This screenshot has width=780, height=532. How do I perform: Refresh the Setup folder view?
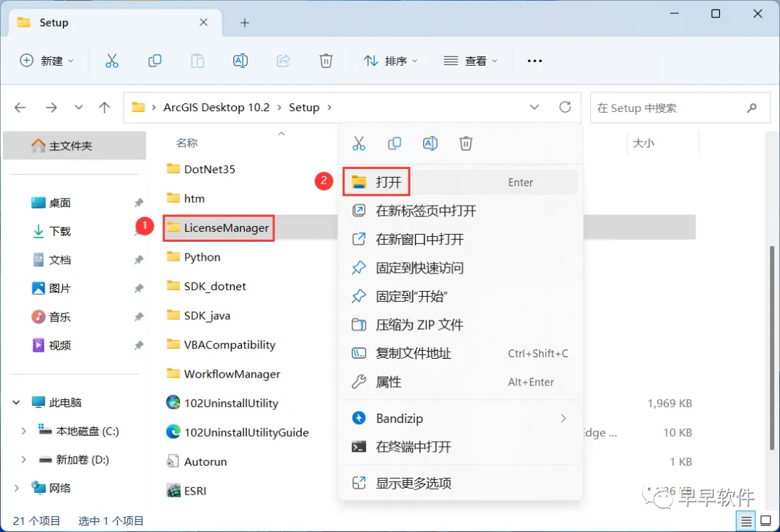(565, 107)
